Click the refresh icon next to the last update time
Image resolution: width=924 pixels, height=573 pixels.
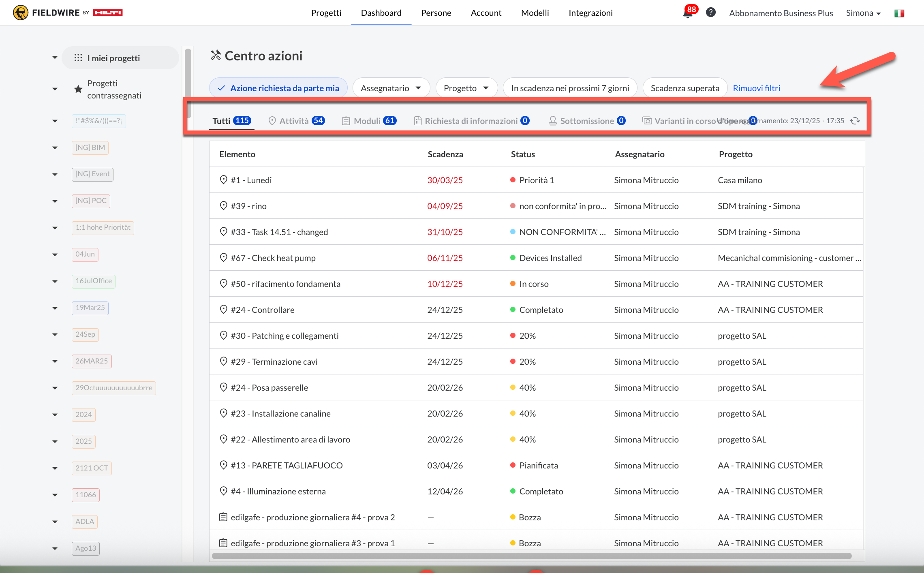point(855,121)
